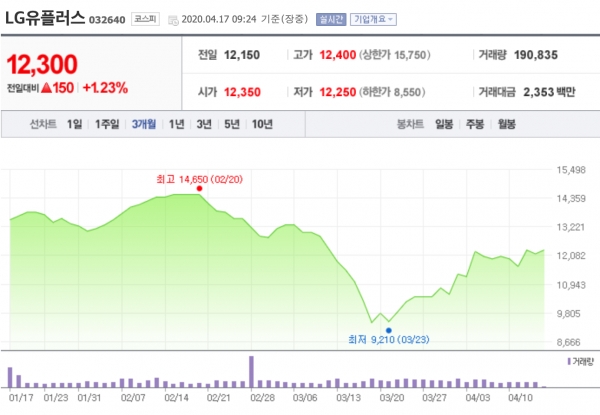This screenshot has height=415, width=600.
Task: Switch to 일봉 candlestick chart
Action: 444,124
